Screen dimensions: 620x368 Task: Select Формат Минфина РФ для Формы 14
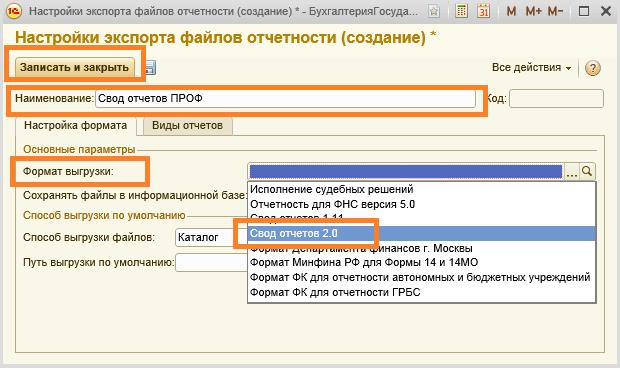(421, 262)
